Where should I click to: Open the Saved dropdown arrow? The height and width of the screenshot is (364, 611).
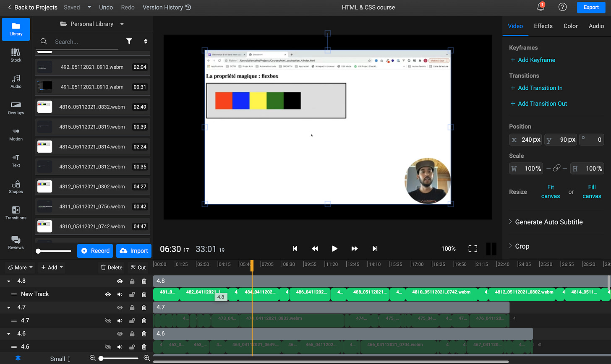point(89,7)
